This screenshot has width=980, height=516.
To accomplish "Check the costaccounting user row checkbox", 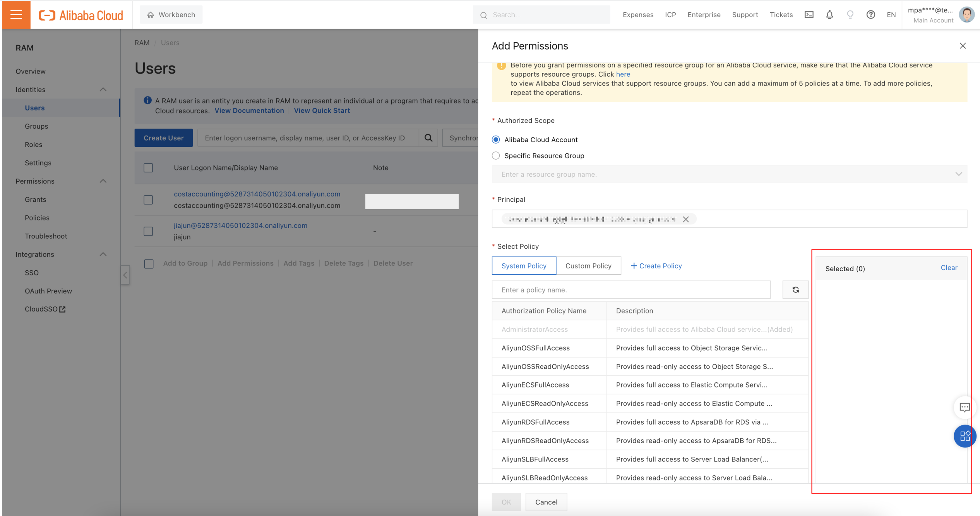I will pyautogui.click(x=148, y=200).
